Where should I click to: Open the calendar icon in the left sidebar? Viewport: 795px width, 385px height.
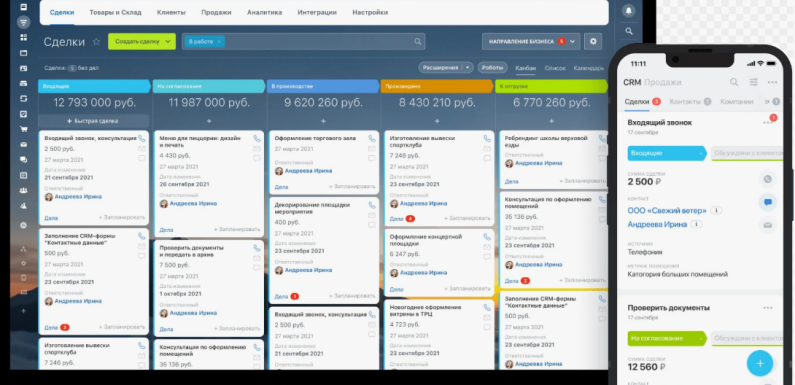(23, 175)
